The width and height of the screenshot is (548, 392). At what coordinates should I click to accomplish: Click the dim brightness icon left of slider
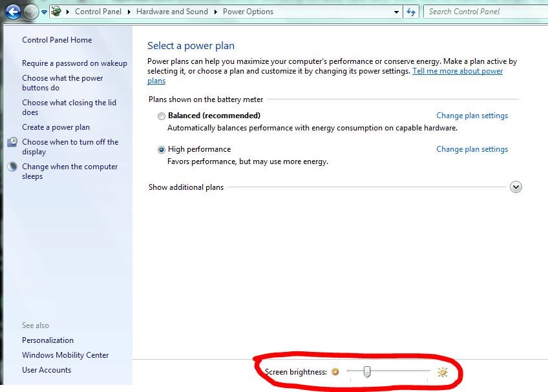[x=335, y=372]
